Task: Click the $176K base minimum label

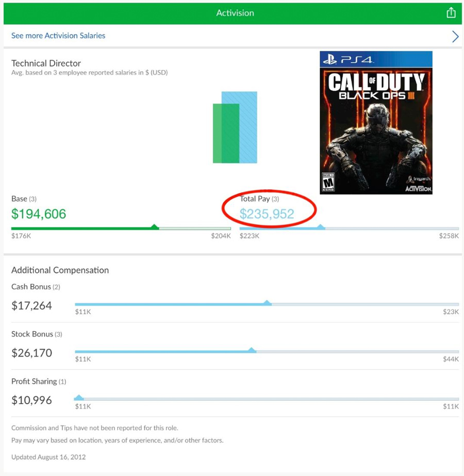Action: (21, 236)
